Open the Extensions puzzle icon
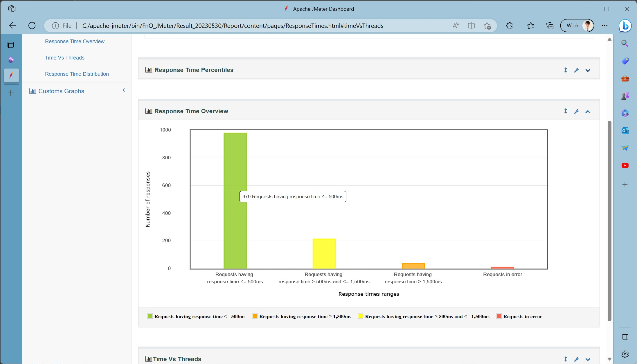The height and width of the screenshot is (364, 637). [509, 26]
